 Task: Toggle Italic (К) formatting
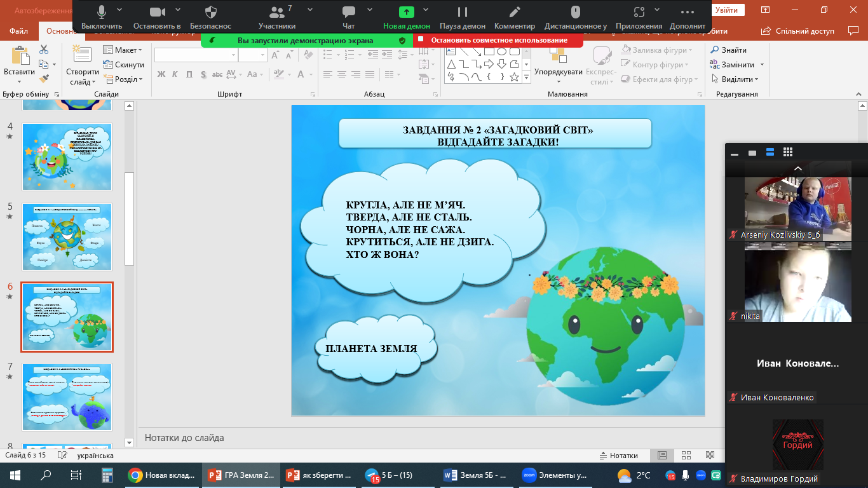click(x=175, y=74)
